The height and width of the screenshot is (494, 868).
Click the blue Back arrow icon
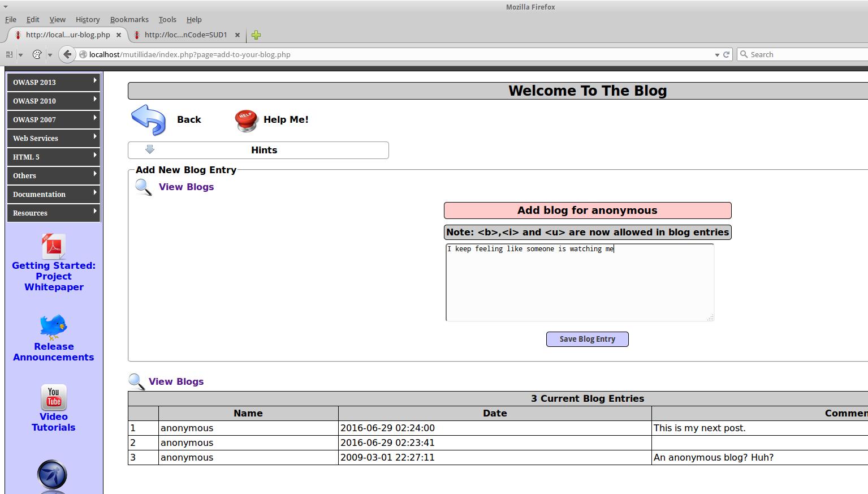pyautogui.click(x=148, y=119)
